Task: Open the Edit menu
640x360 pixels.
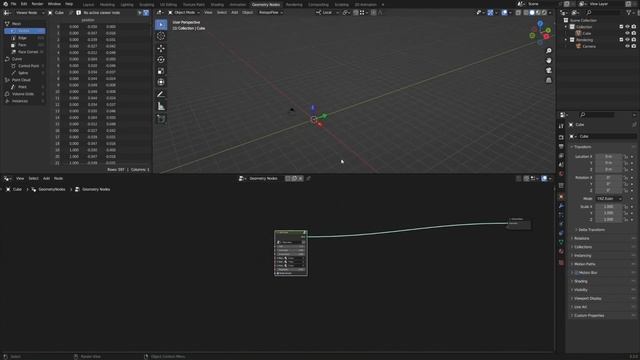Action: 24,4
